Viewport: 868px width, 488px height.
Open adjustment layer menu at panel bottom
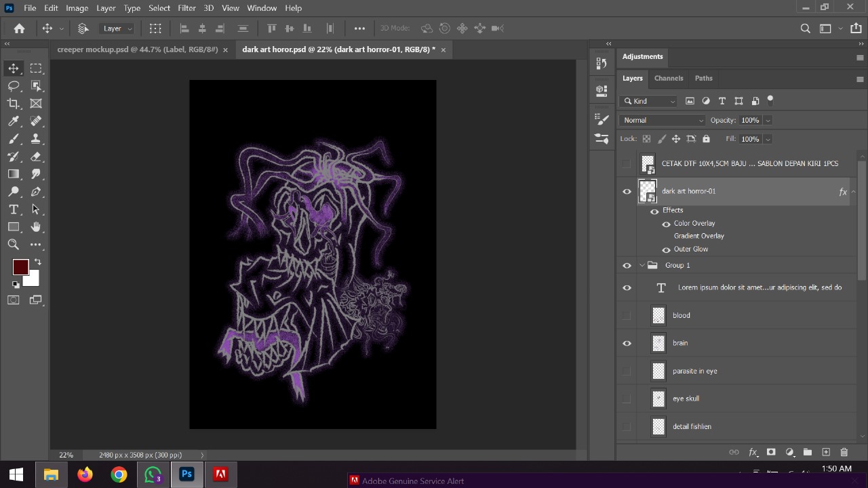click(x=789, y=452)
